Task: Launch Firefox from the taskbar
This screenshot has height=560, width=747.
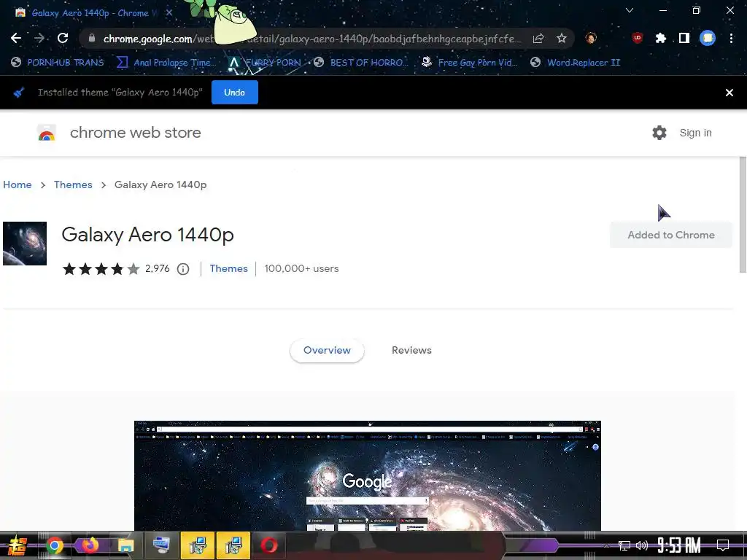Action: point(90,545)
